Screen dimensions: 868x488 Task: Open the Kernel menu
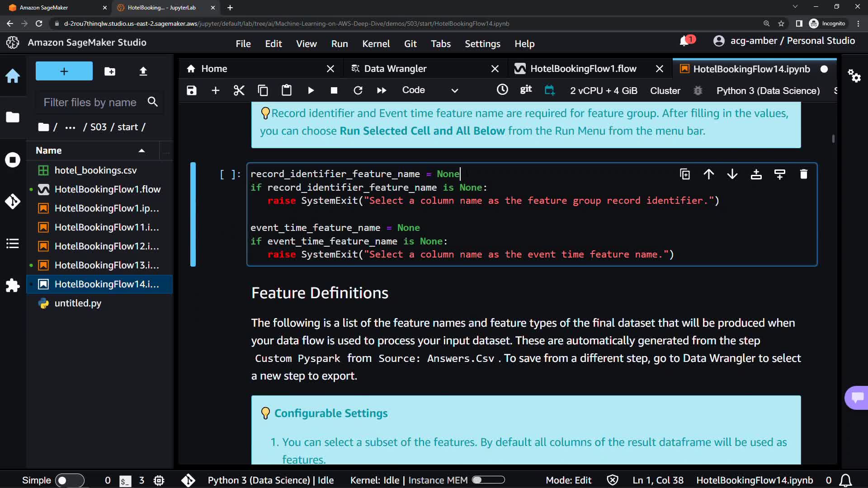pos(375,44)
